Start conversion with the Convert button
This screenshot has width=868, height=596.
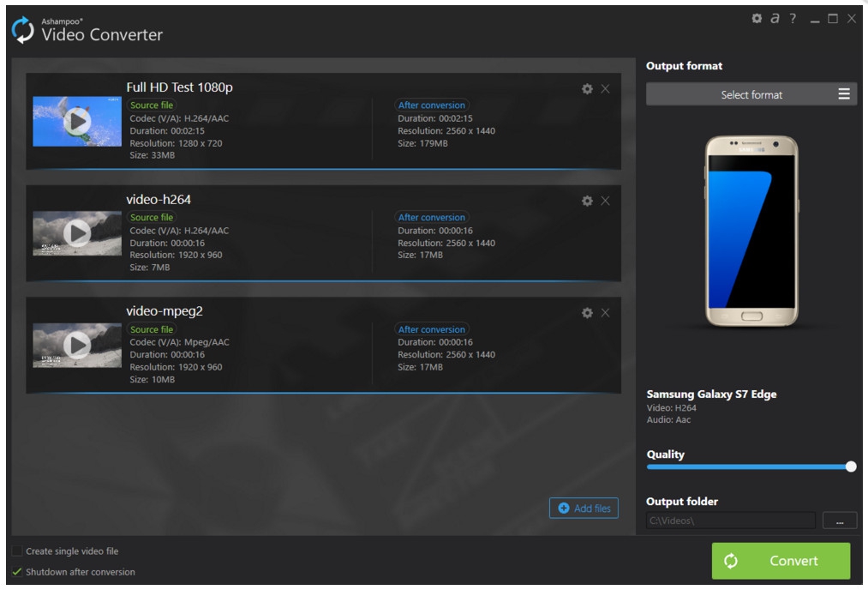coord(781,561)
